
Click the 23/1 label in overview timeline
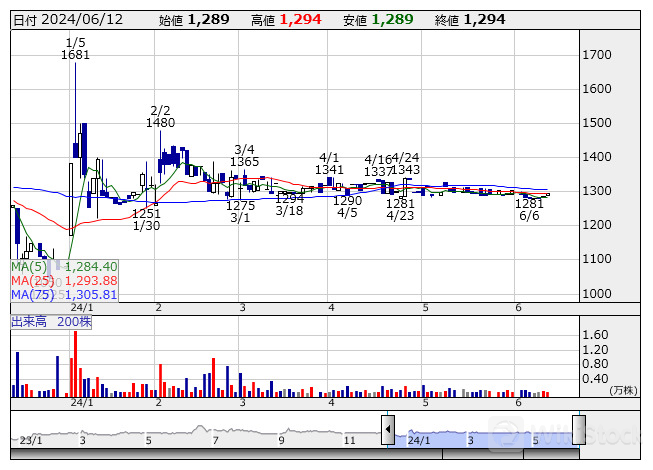click(x=31, y=440)
